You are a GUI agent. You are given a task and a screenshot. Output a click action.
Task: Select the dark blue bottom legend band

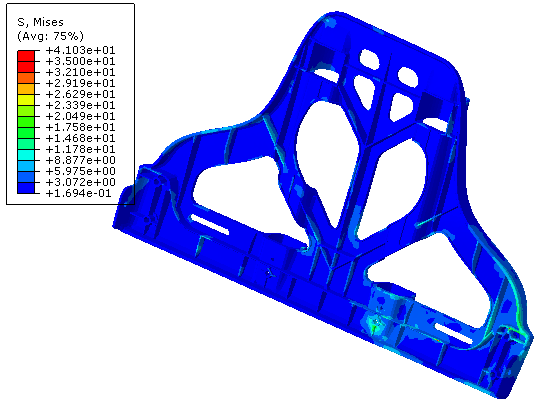click(x=26, y=188)
